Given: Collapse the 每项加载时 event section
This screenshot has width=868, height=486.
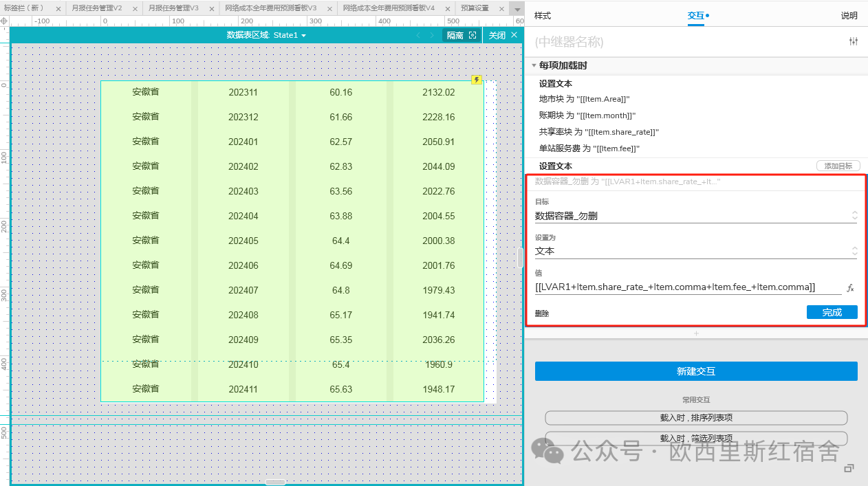Looking at the screenshot, I should tap(534, 65).
